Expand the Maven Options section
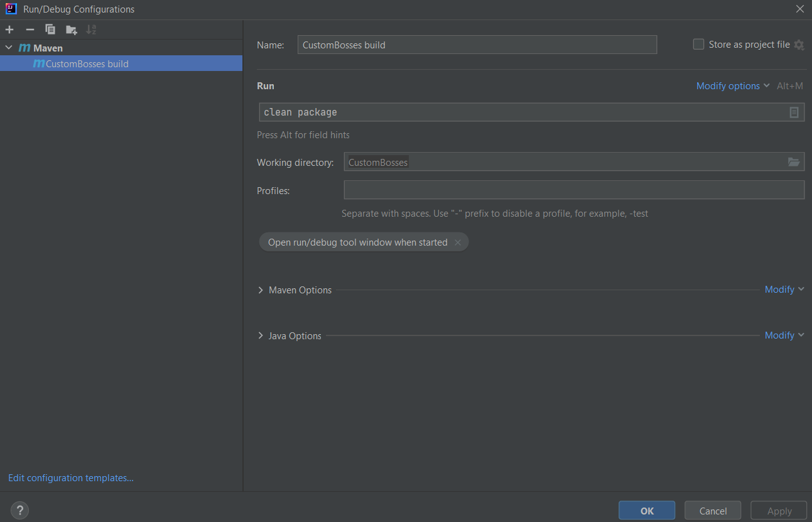Image resolution: width=812 pixels, height=522 pixels. (261, 290)
